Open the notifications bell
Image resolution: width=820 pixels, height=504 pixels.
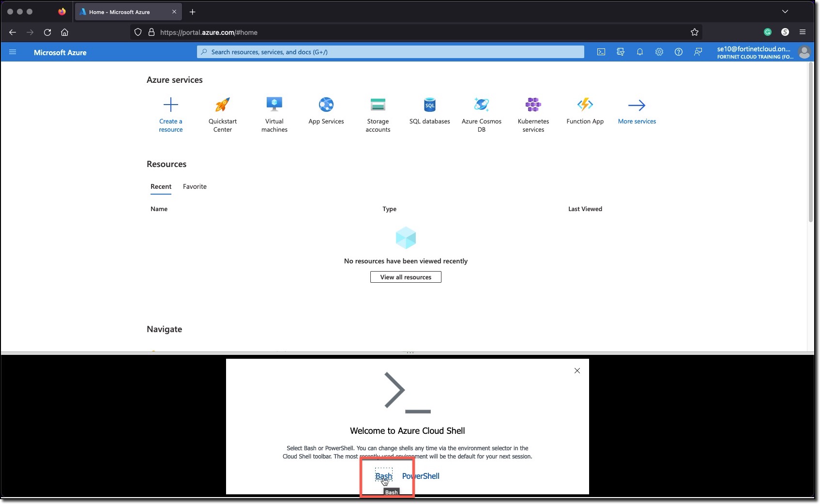640,52
